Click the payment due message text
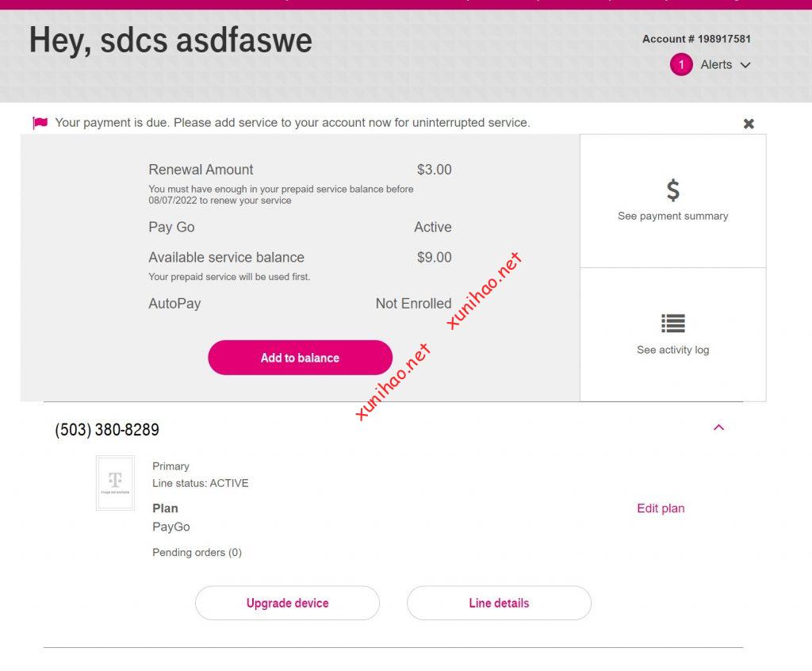812x671 pixels. coord(292,123)
